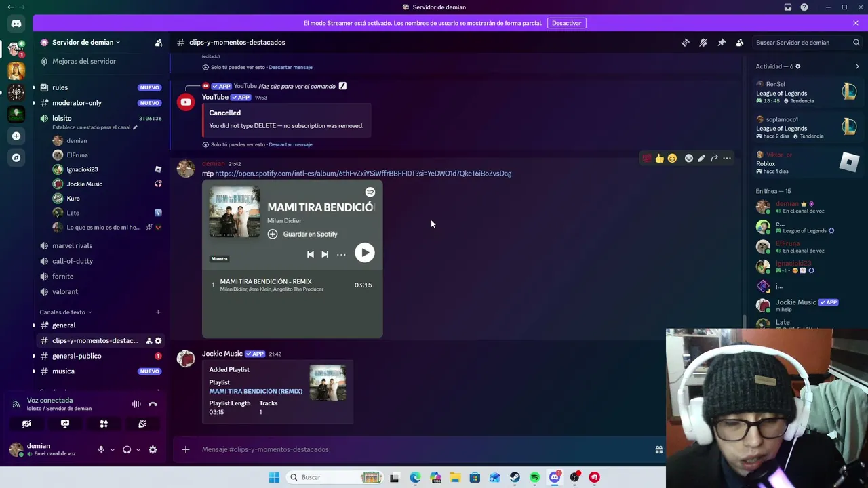This screenshot has height=488, width=868.
Task: Open File Explorer from the taskbar
Action: point(455,477)
